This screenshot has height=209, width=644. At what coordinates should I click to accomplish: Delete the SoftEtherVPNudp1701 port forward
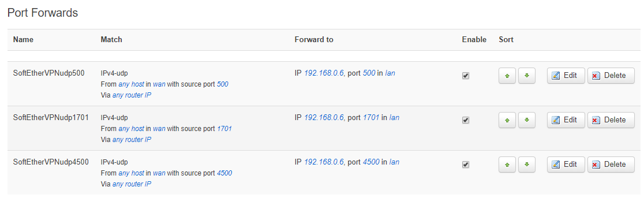click(611, 120)
